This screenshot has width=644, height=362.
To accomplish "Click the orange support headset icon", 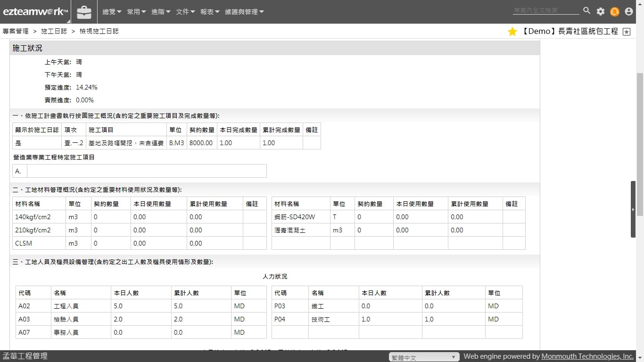I will coord(614,12).
